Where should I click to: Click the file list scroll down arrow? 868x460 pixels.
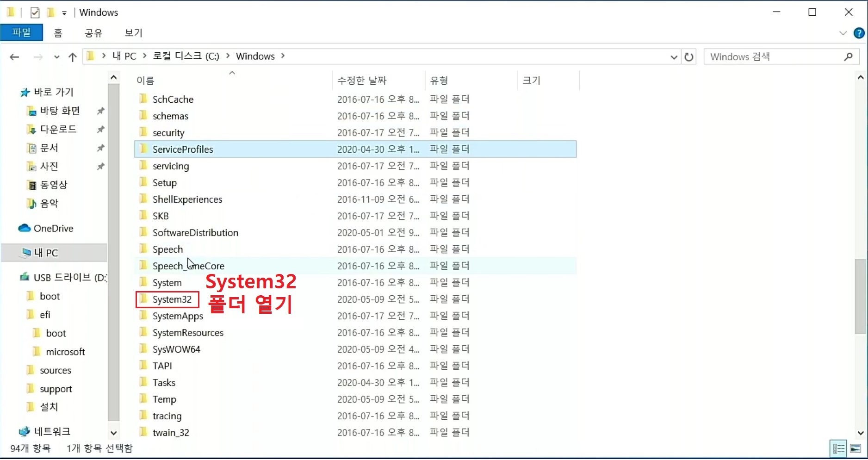tap(860, 433)
